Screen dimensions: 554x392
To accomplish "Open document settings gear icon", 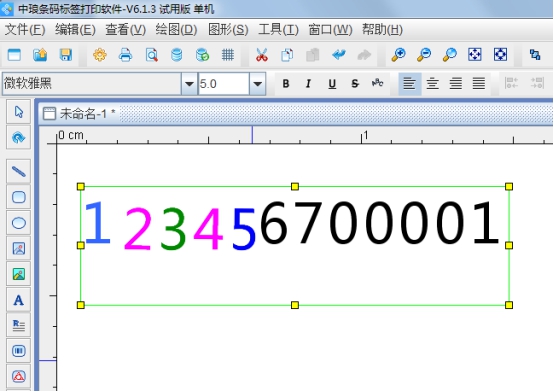I will click(100, 55).
